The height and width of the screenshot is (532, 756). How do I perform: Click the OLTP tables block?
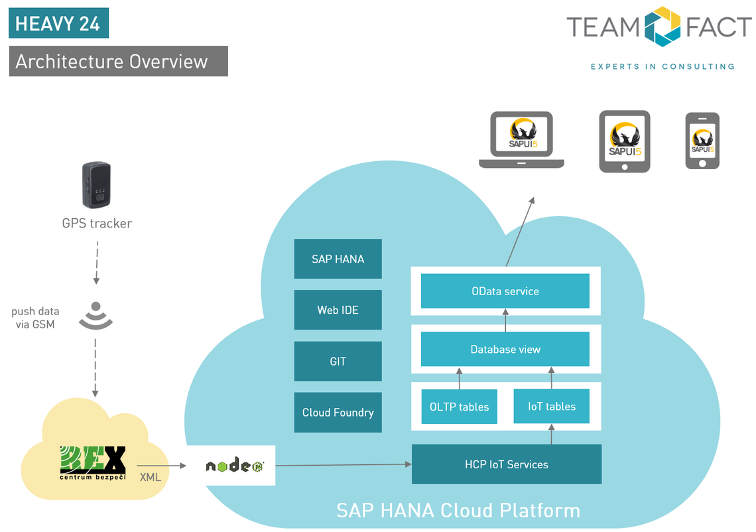[459, 407]
